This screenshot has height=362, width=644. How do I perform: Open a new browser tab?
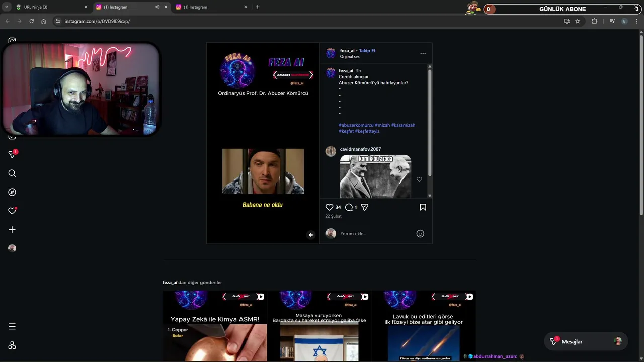click(257, 7)
